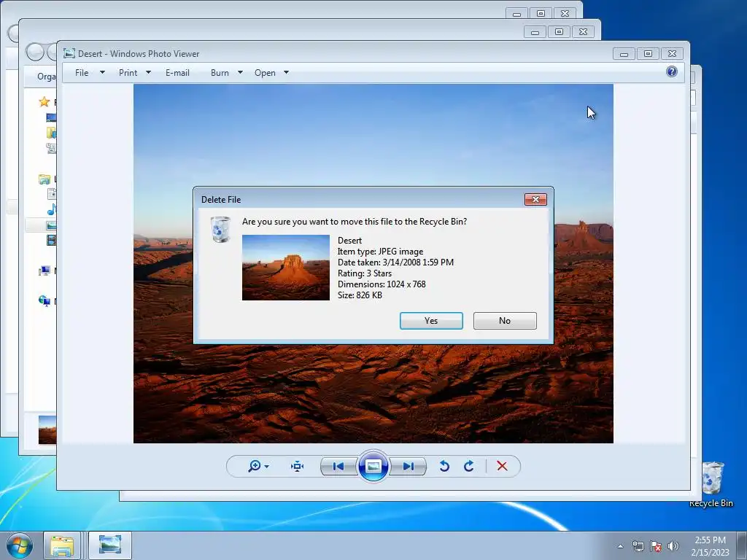Screen dimensions: 747x560
Task: Click the Libraries icon in the Explorer window
Action: (44, 179)
